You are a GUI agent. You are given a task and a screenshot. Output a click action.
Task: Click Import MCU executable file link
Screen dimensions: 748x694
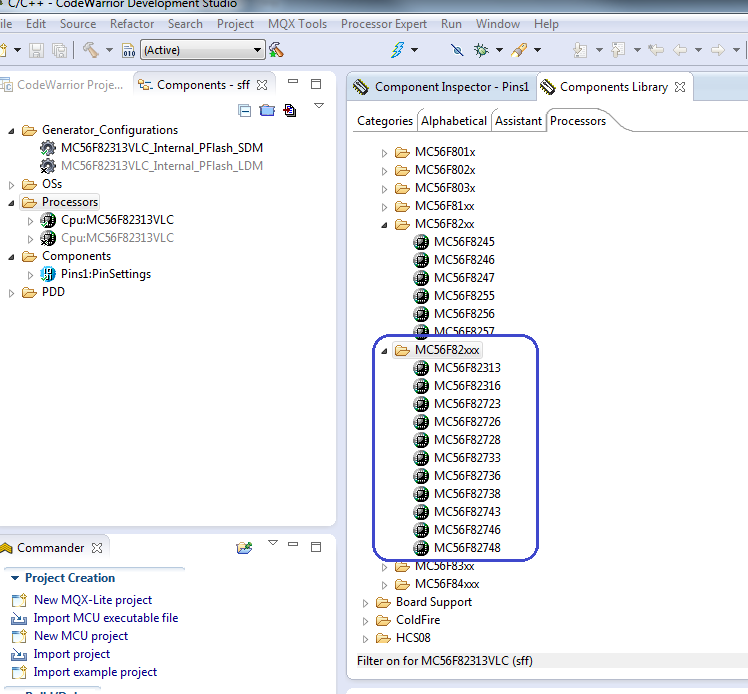[x=105, y=618]
